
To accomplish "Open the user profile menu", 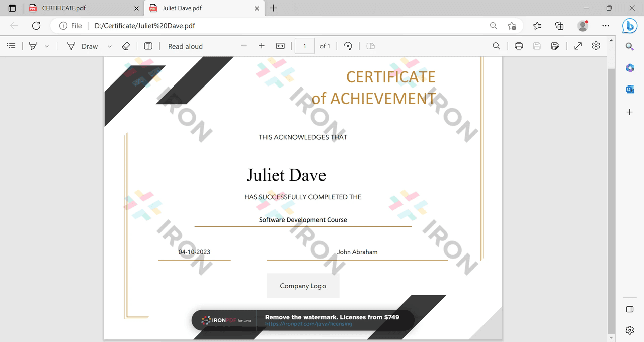I will coord(583,26).
